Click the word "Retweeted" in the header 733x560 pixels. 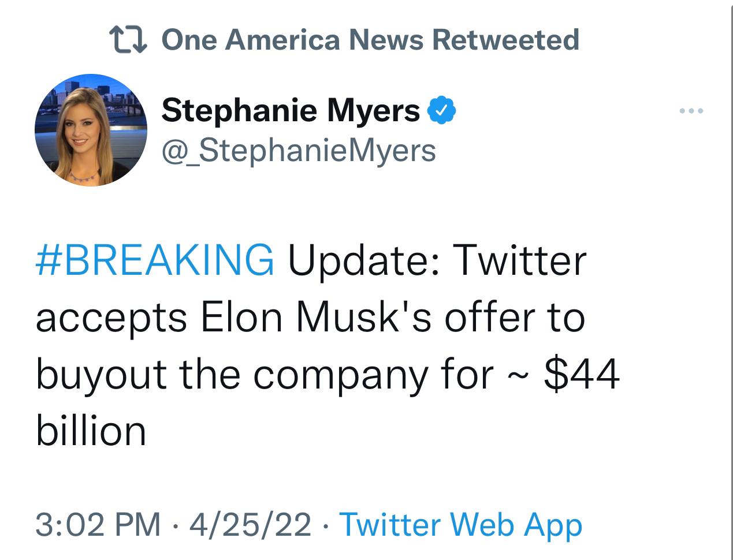pos(505,40)
